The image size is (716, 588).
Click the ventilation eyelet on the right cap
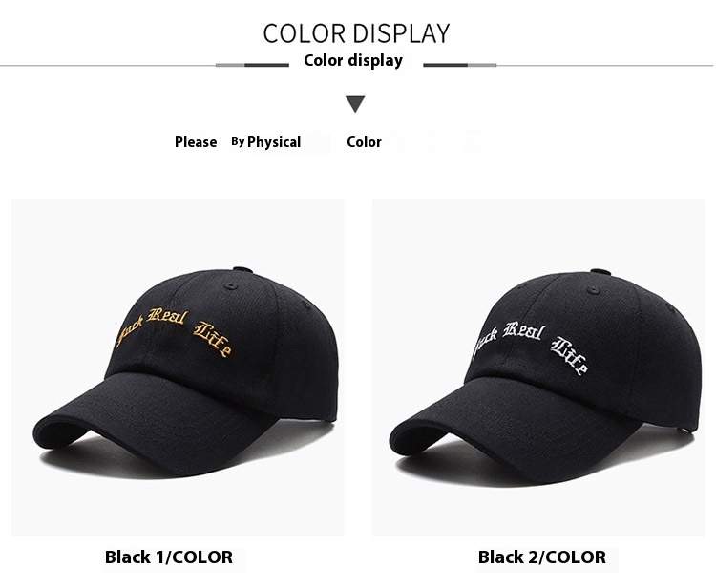593,290
